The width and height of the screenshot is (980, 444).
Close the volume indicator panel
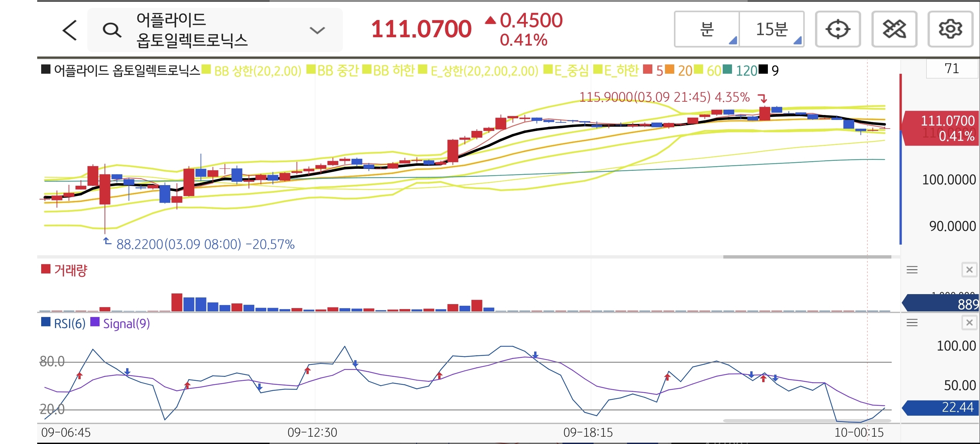click(x=969, y=270)
